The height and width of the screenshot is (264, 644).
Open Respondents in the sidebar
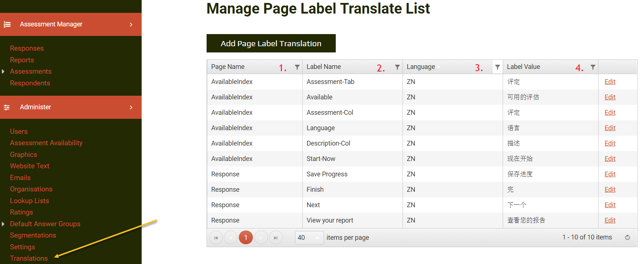click(30, 83)
